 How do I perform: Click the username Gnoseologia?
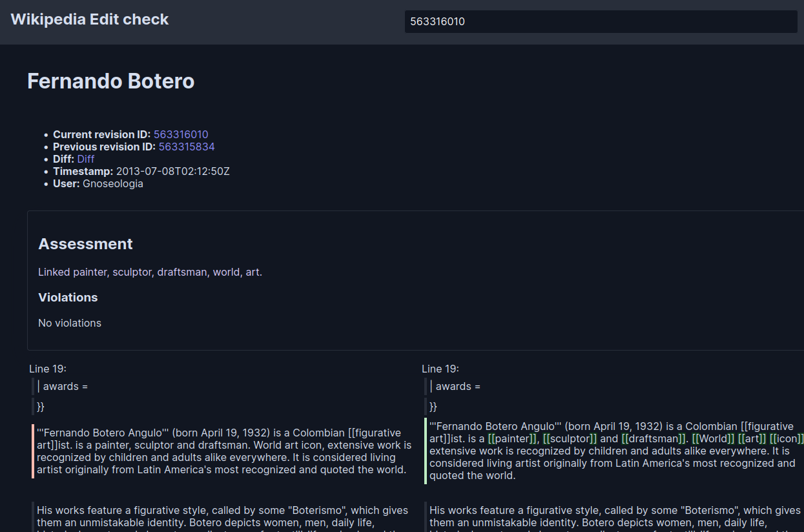tap(113, 183)
